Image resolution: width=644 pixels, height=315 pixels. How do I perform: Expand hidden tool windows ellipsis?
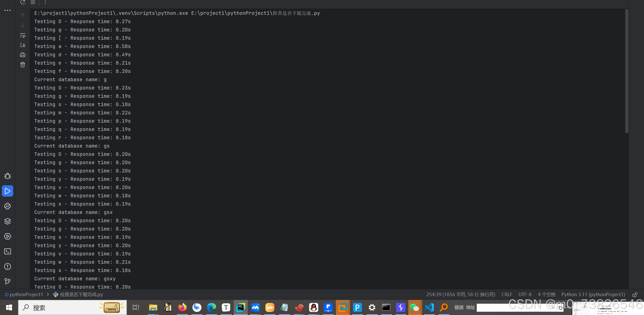tap(8, 10)
